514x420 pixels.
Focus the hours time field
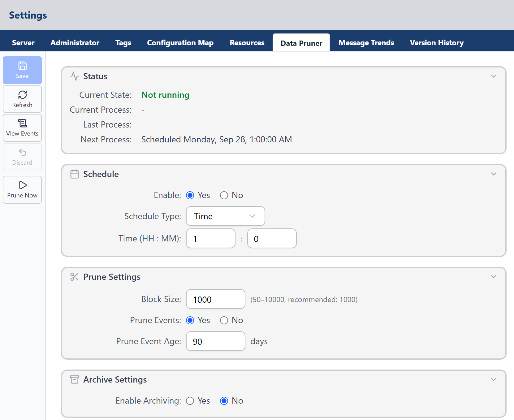click(211, 238)
